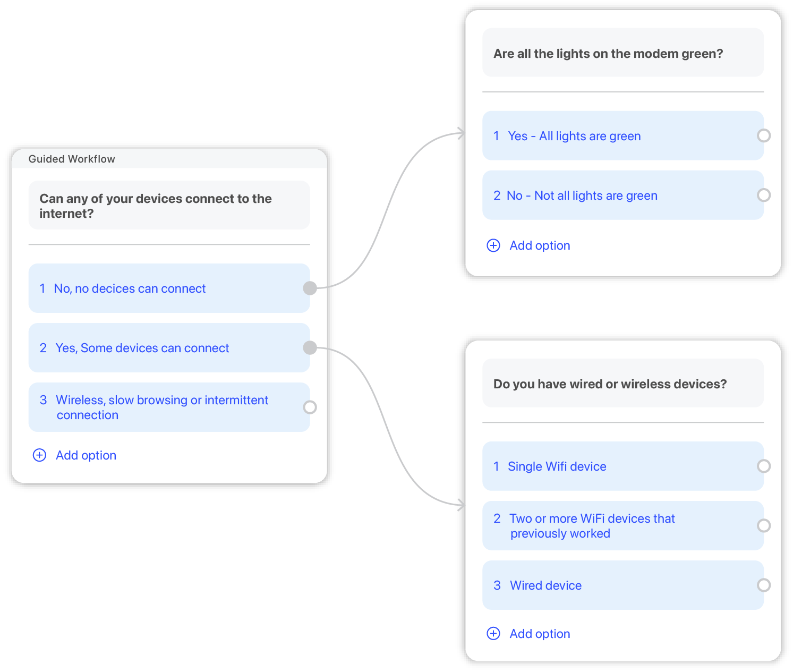Viewport: 793px width, 672px height.
Task: Edit question 'Can any of your devices connect'
Action: [169, 206]
